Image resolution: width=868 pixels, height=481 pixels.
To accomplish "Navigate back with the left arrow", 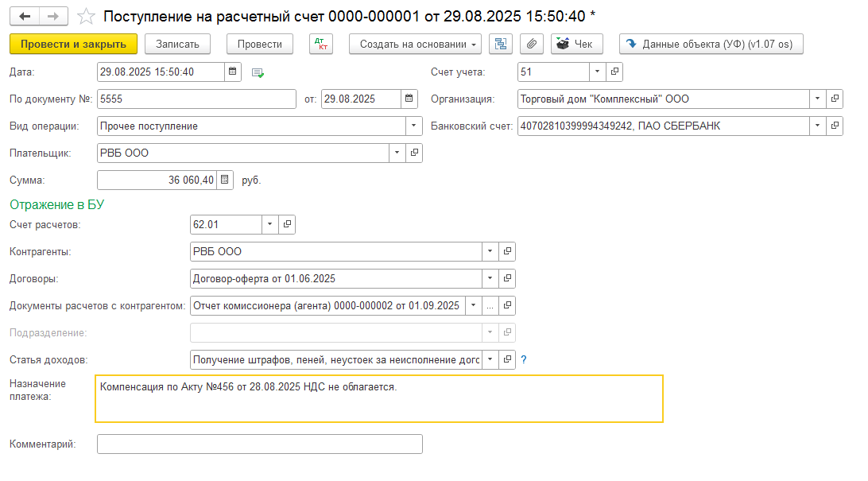I will point(25,17).
